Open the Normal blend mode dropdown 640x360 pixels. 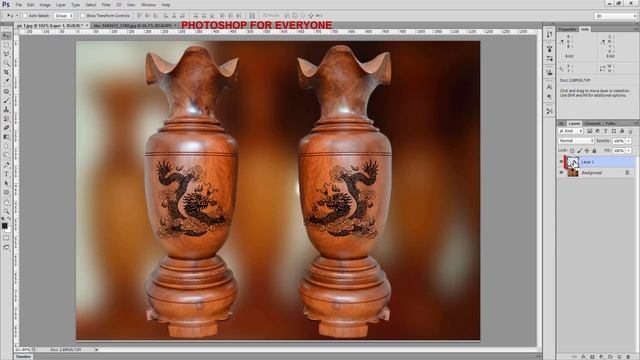click(x=576, y=140)
